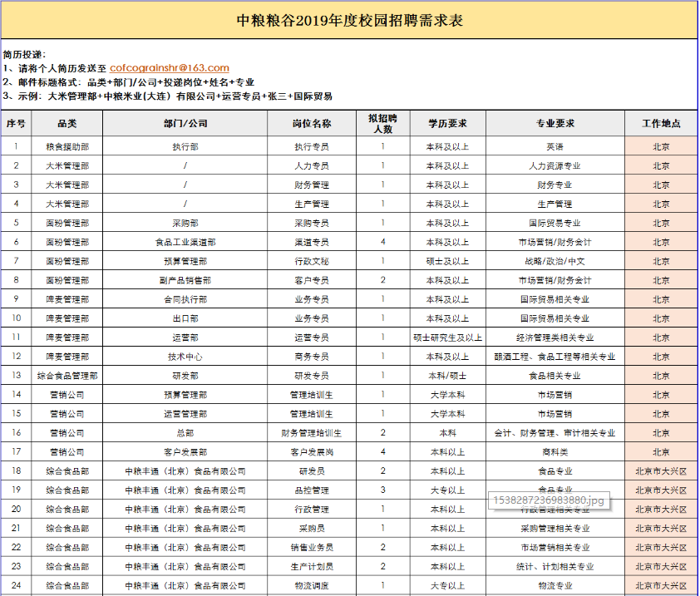This screenshot has height=596, width=700.
Task: Select the 食品相关专业 cell
Action: coord(555,376)
